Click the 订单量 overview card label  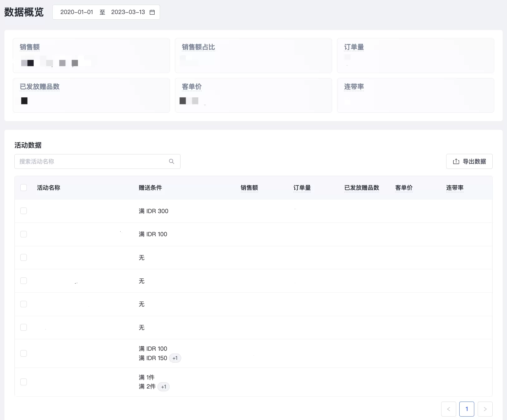pyautogui.click(x=354, y=47)
